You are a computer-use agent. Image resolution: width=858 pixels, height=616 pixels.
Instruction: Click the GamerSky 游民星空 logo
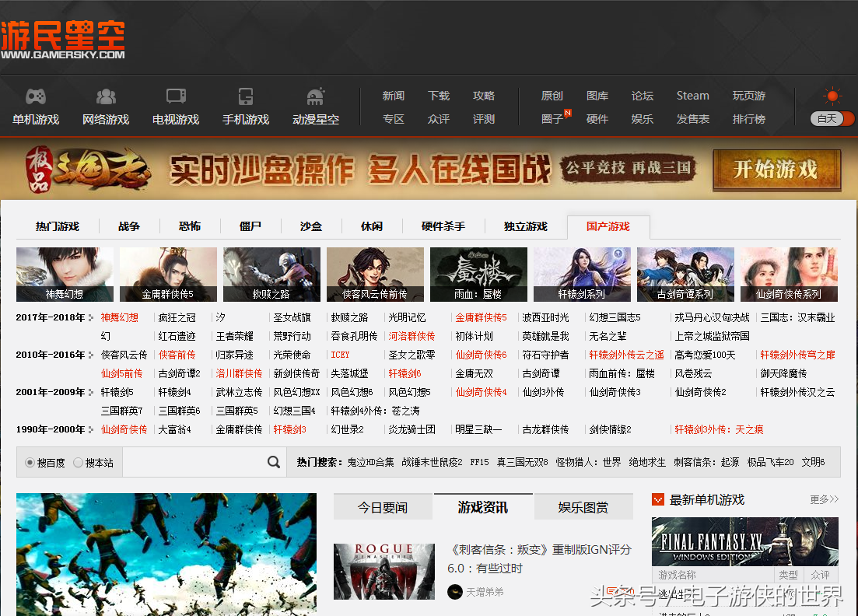[x=64, y=35]
